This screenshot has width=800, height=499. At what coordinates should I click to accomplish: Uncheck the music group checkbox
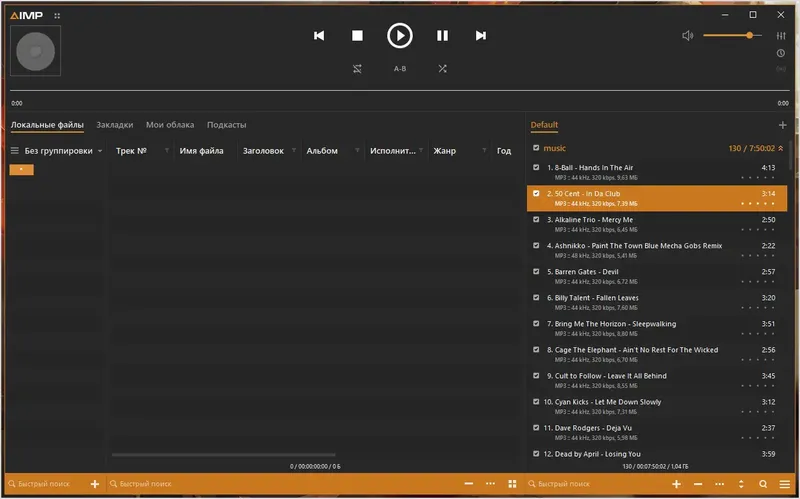[536, 148]
